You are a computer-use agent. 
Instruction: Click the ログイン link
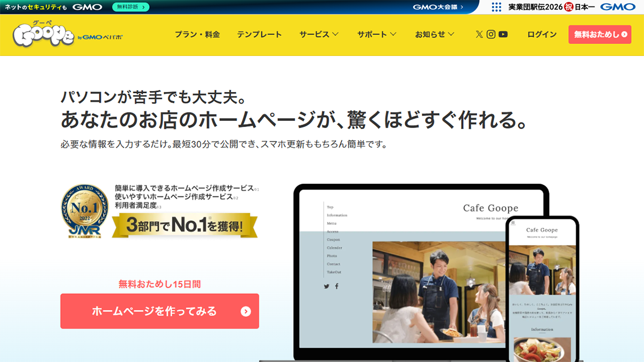541,34
